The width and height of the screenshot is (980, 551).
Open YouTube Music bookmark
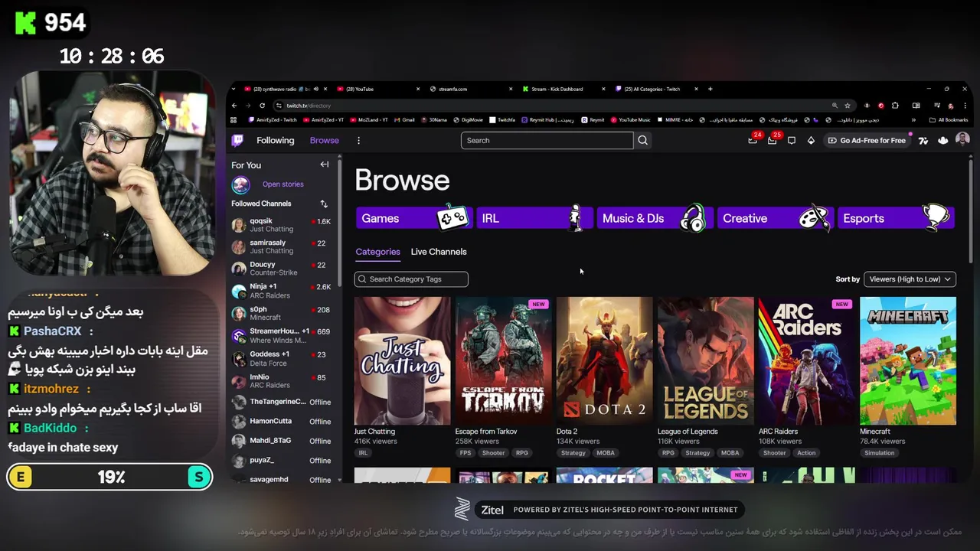click(630, 120)
